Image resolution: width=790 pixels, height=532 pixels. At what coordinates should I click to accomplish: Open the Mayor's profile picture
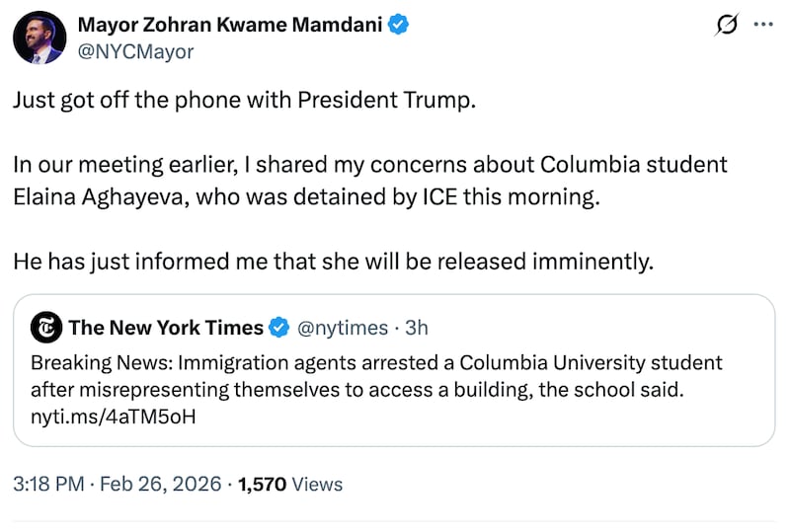[39, 38]
